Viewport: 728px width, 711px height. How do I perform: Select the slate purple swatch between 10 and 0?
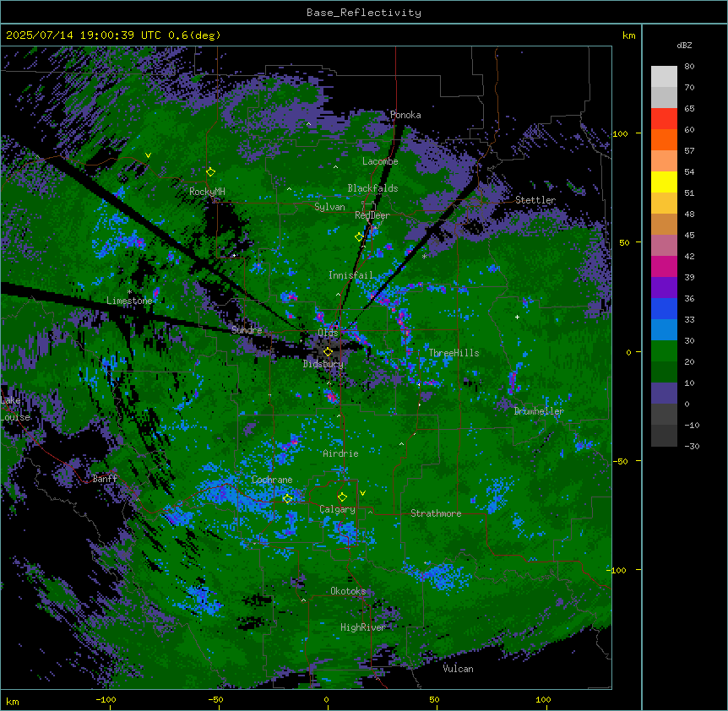pos(664,393)
